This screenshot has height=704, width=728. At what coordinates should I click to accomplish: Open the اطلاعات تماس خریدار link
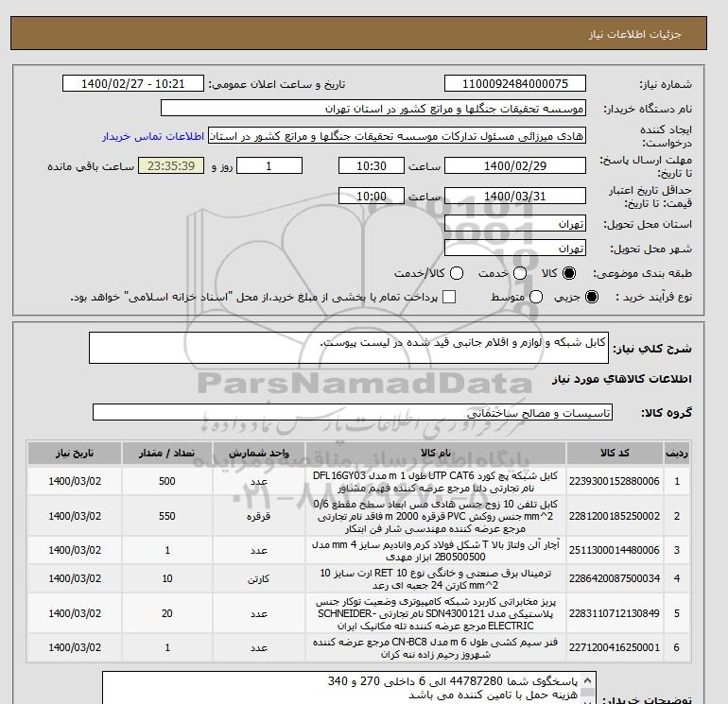pos(153,136)
